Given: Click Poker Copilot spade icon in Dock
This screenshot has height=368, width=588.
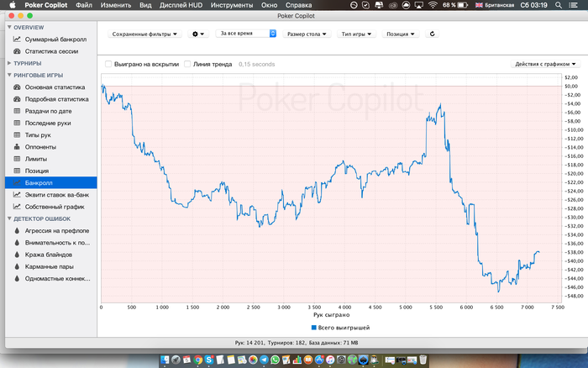Looking at the screenshot, I should pos(363,360).
